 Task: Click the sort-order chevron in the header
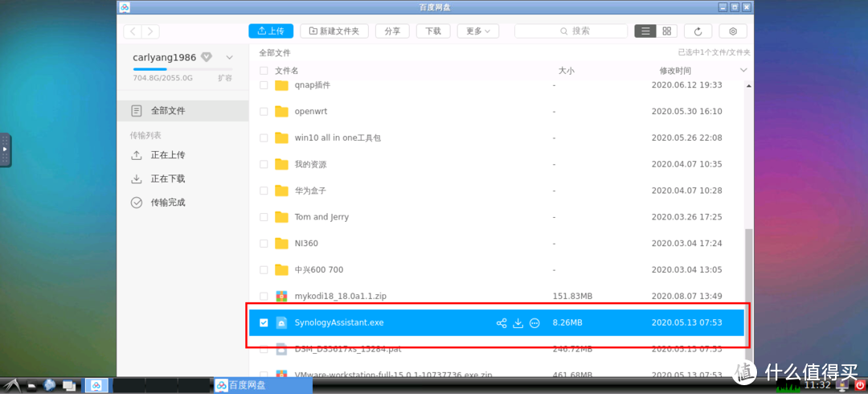[743, 70]
